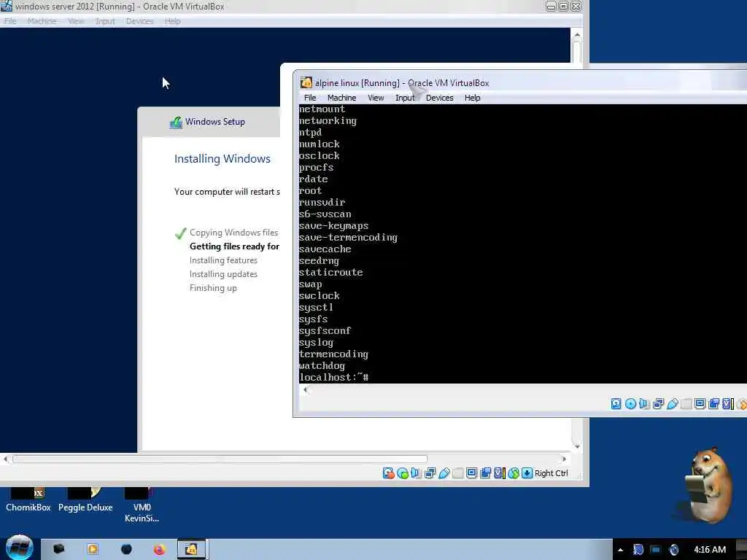Viewport: 747px width, 560px height.
Task: Click the hamster desktop gadget
Action: click(x=708, y=485)
